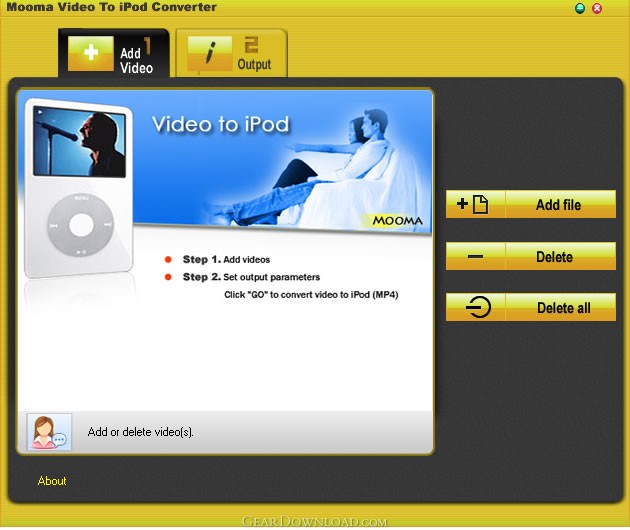Close the converter with red X button
The image size is (630, 530).
[597, 8]
